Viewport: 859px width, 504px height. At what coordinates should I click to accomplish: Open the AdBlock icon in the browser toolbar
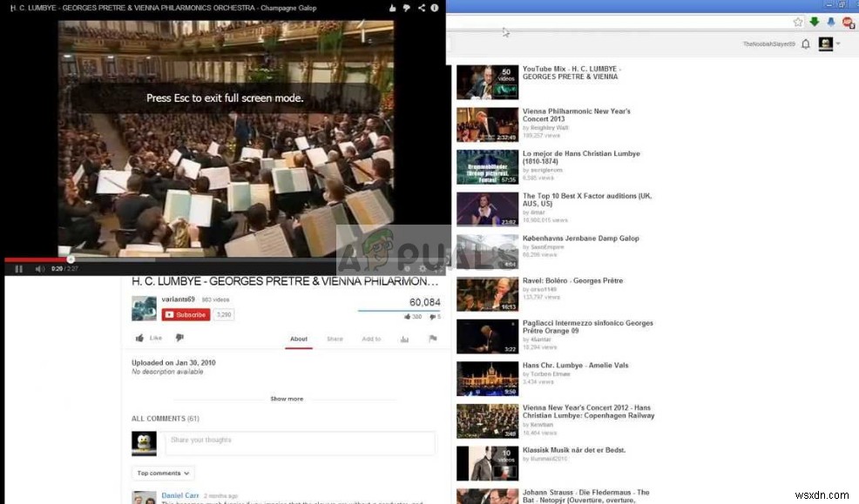[847, 22]
